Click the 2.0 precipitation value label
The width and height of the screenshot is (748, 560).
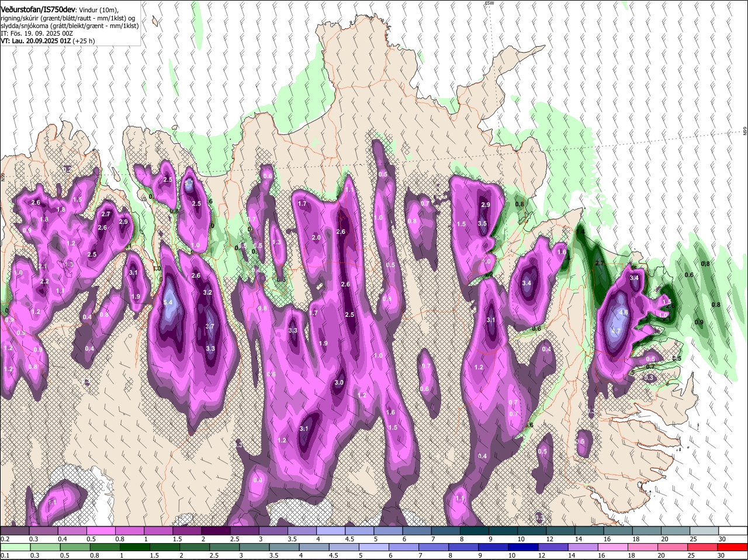[x=316, y=238]
